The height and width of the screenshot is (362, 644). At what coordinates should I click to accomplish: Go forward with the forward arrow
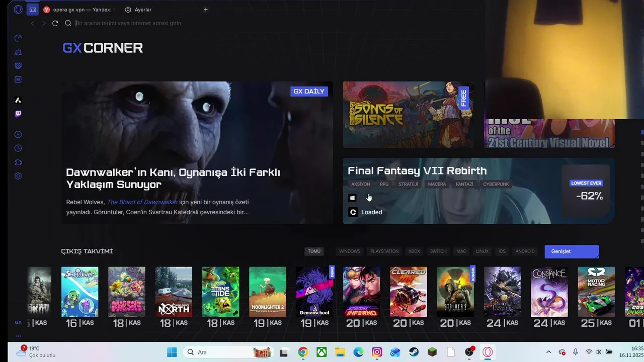(44, 23)
